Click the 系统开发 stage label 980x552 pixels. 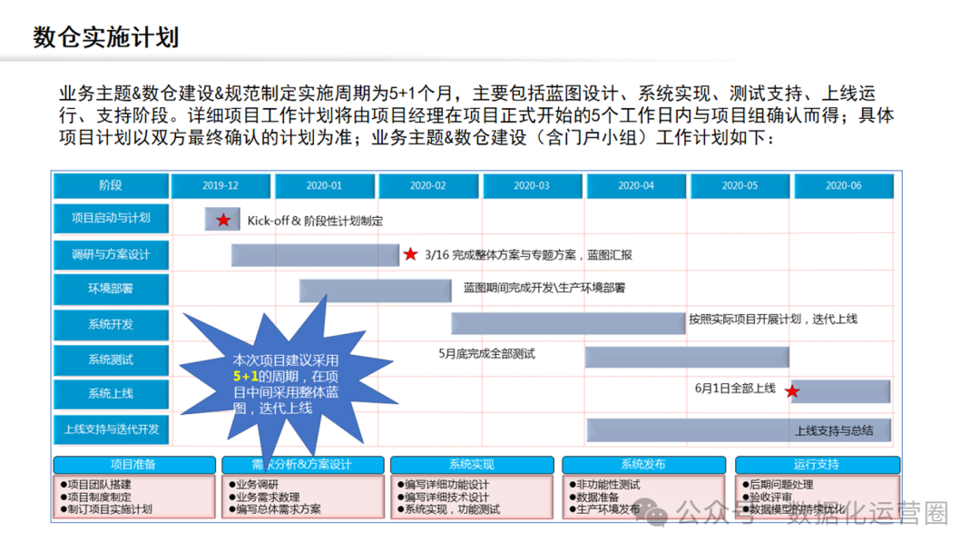coord(111,324)
